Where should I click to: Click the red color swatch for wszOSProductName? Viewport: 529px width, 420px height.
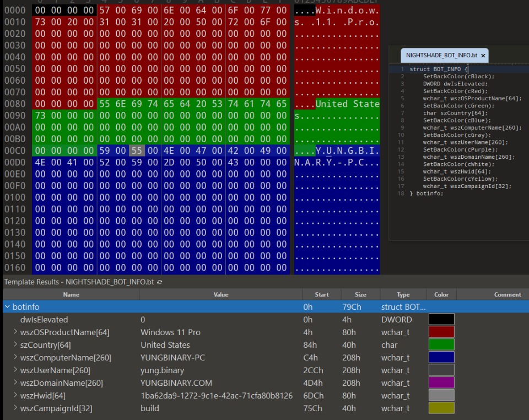coord(441,332)
